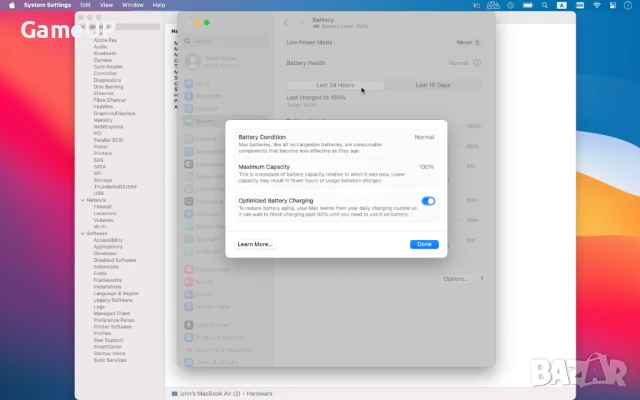
Task: Click the Done button
Action: [x=424, y=244]
